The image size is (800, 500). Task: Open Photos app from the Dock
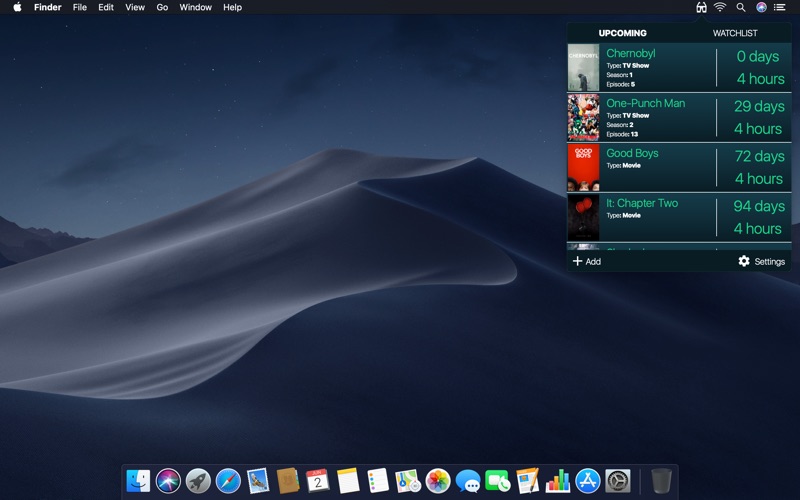point(438,481)
